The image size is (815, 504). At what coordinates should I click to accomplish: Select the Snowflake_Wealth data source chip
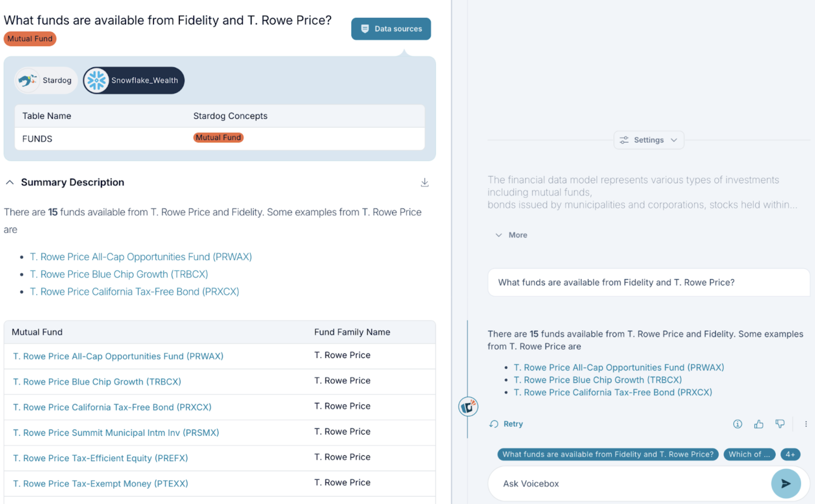134,80
